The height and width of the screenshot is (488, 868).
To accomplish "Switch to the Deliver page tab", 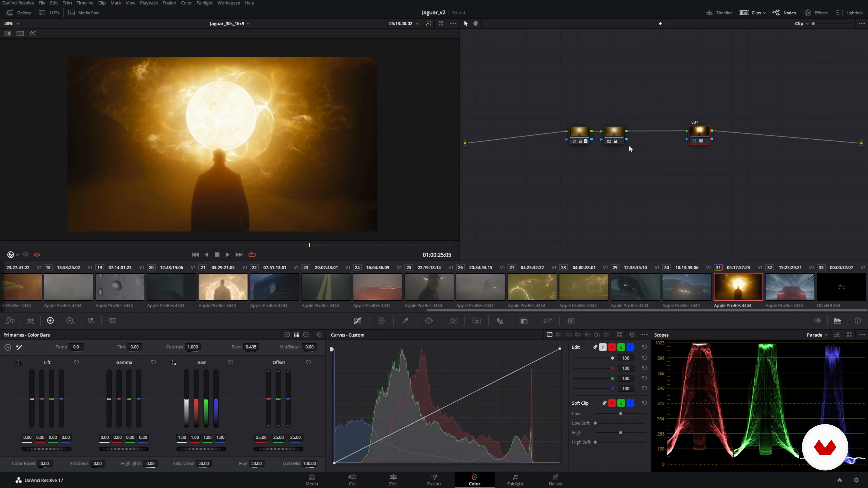I will tap(556, 480).
